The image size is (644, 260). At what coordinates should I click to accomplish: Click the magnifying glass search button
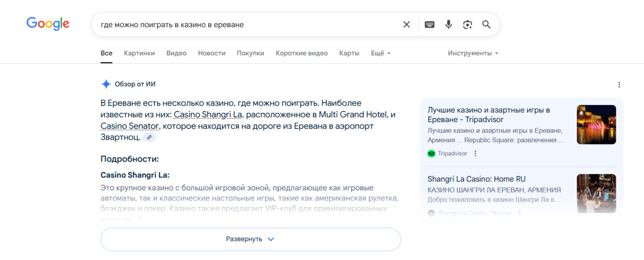[487, 25]
